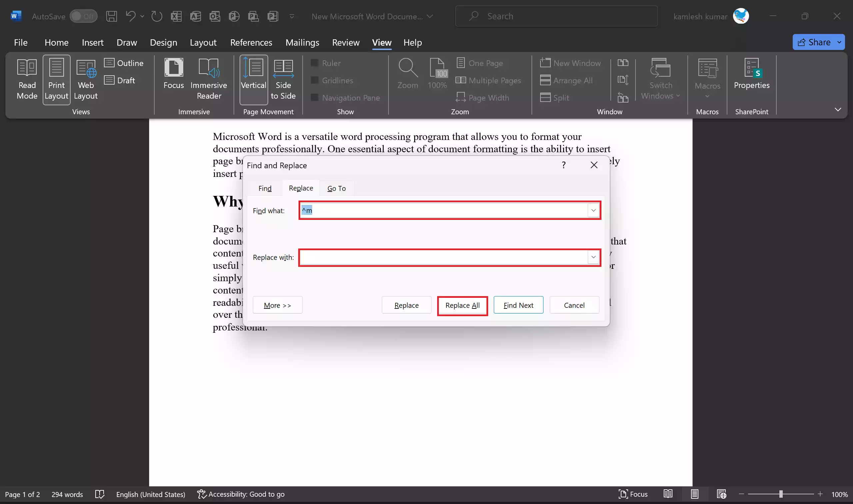Switch to Read Mode view
Viewport: 853px width, 504px height.
pyautogui.click(x=27, y=80)
